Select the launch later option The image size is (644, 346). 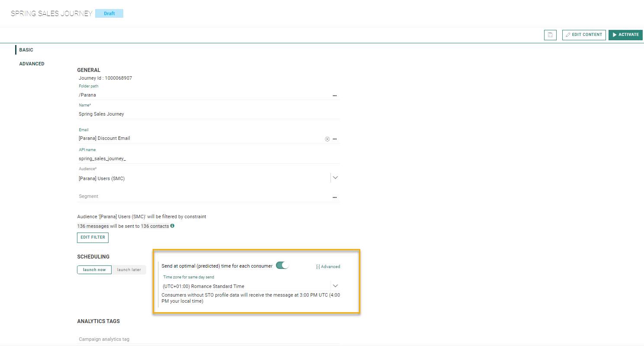point(129,270)
